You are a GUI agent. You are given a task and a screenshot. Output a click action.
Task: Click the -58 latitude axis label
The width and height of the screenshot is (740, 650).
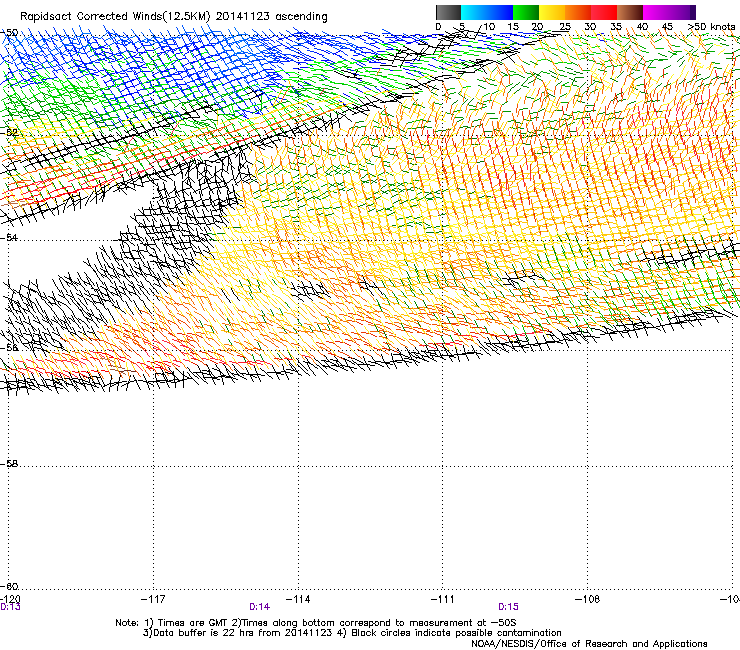pos(9,464)
